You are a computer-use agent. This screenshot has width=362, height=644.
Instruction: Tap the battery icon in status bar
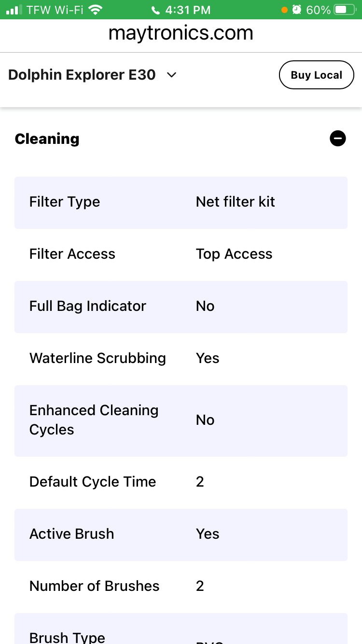pyautogui.click(x=345, y=10)
